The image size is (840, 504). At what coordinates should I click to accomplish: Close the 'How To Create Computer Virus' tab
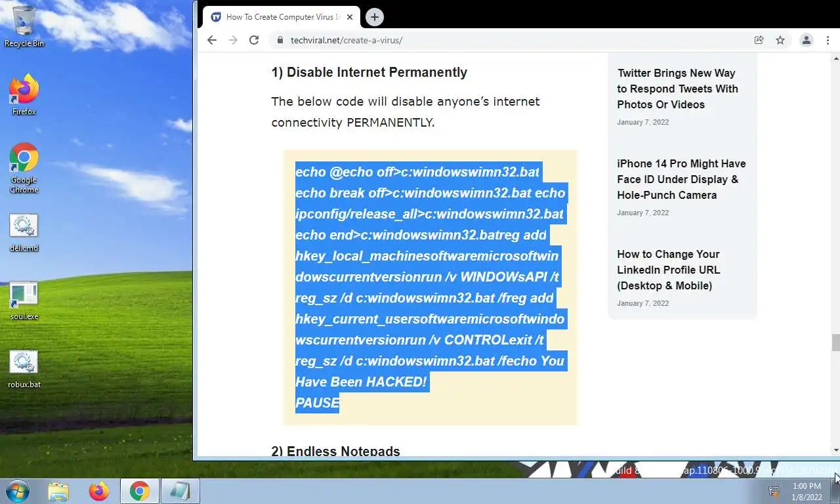click(350, 17)
